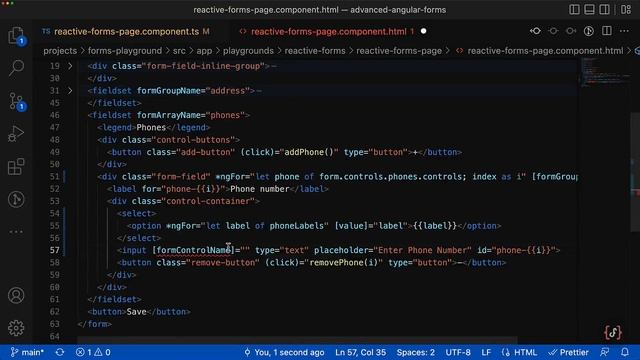Screen dimensions: 640x360
Task: Click 'reactive-forms-page' breadcrumb
Action: pos(399,51)
